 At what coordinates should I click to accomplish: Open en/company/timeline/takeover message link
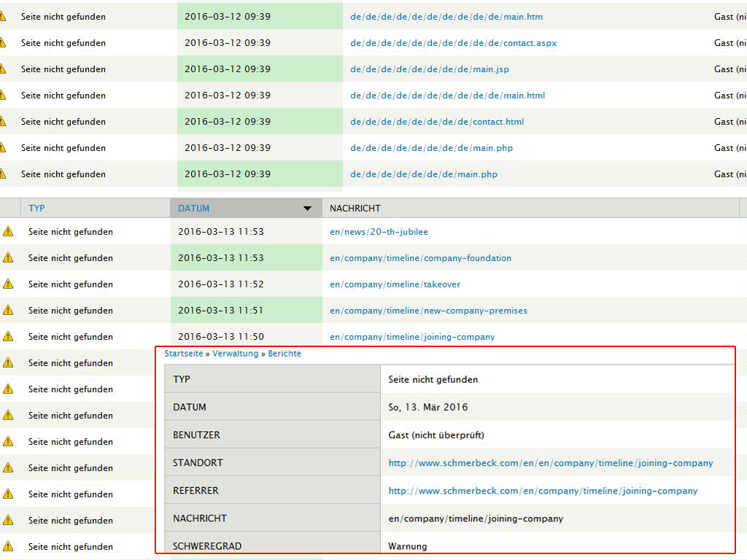(x=395, y=284)
